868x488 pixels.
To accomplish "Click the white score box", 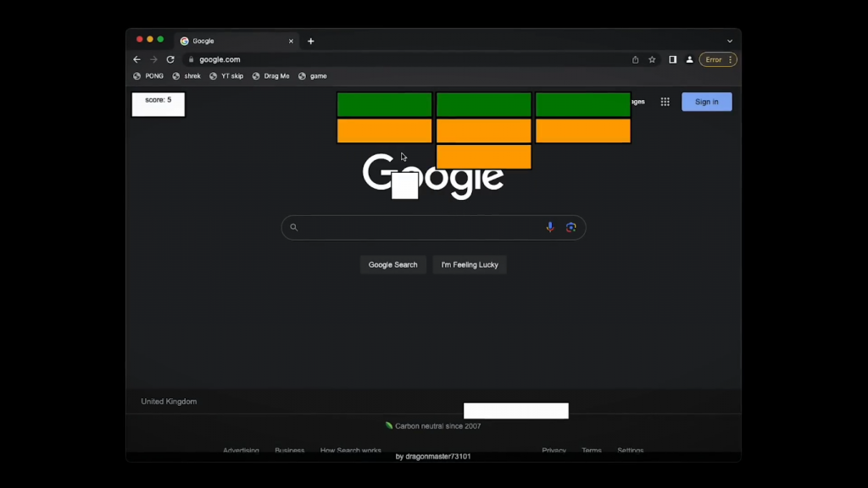I will click(159, 104).
